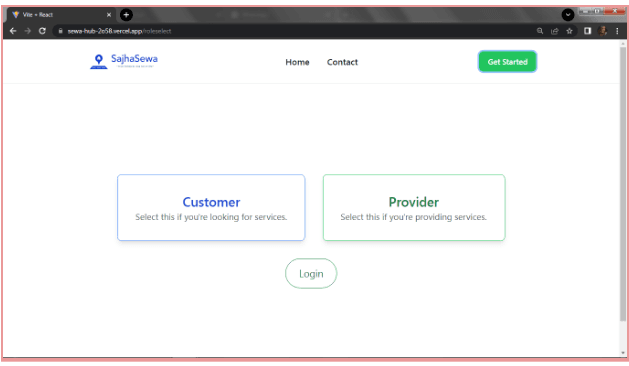Open the Chrome three-dot menu
Image resolution: width=629 pixels, height=366 pixels.
[x=617, y=31]
